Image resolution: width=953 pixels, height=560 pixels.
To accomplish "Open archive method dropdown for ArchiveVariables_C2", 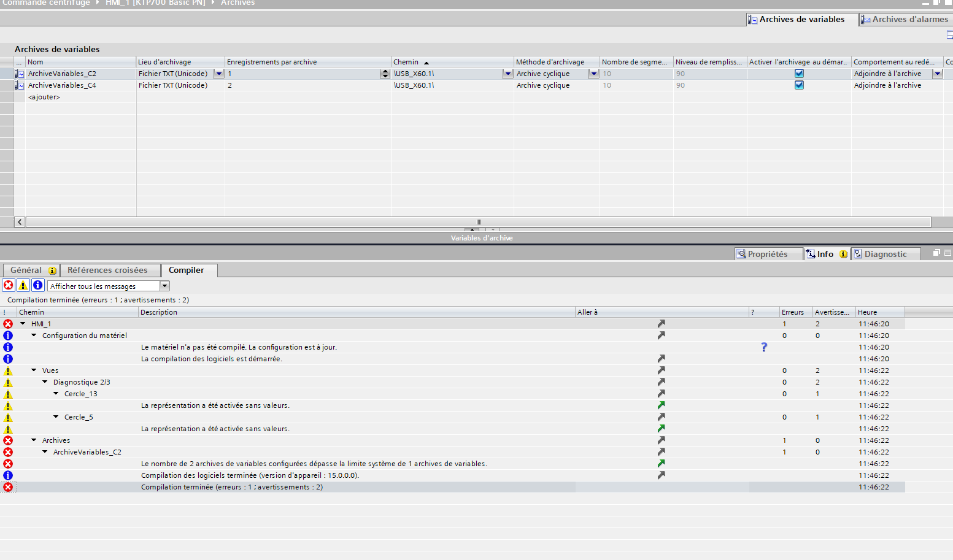I will (x=593, y=74).
